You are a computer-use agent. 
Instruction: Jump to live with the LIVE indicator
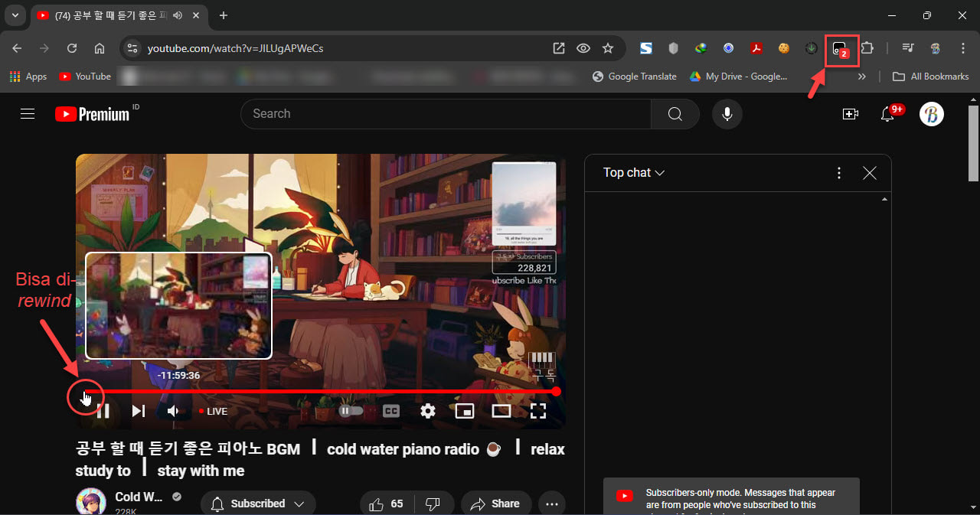(x=214, y=411)
